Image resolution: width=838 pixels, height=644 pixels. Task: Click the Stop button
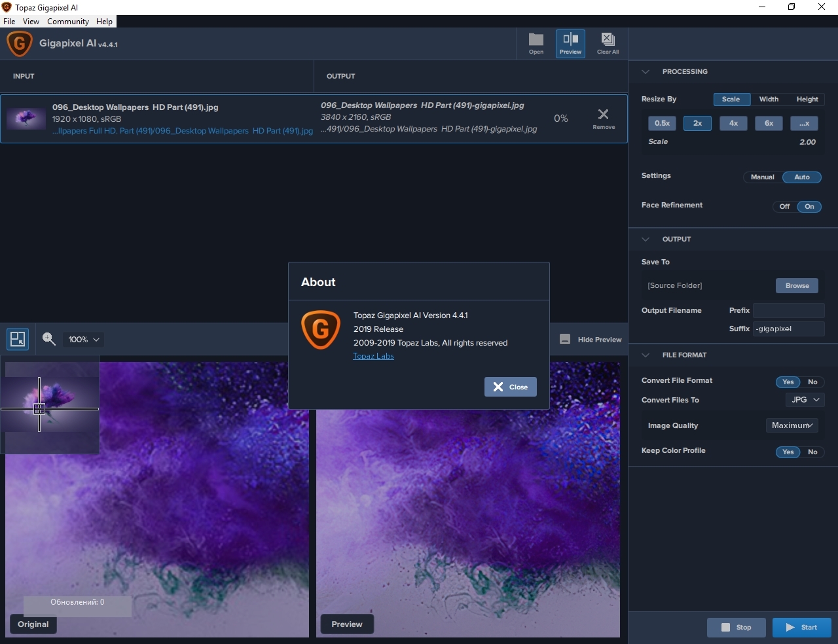737,628
